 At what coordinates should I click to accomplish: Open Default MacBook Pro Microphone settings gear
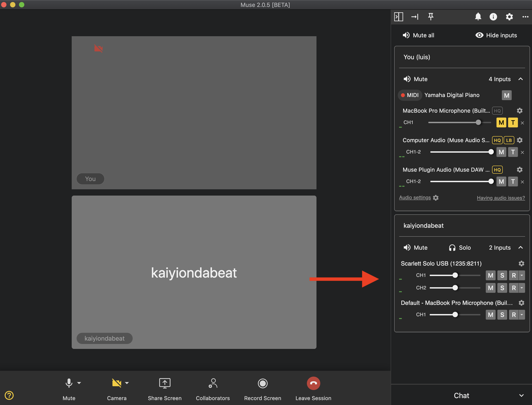[x=522, y=303]
